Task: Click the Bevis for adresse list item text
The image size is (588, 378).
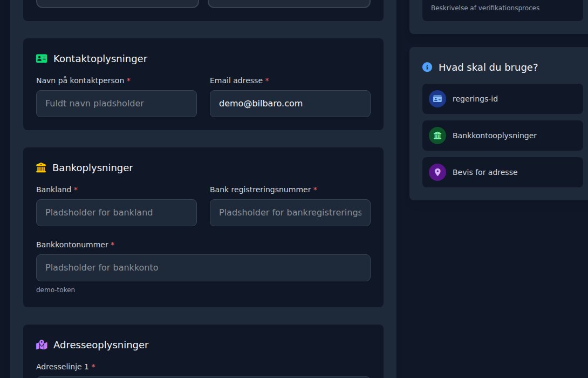Action: 485,172
